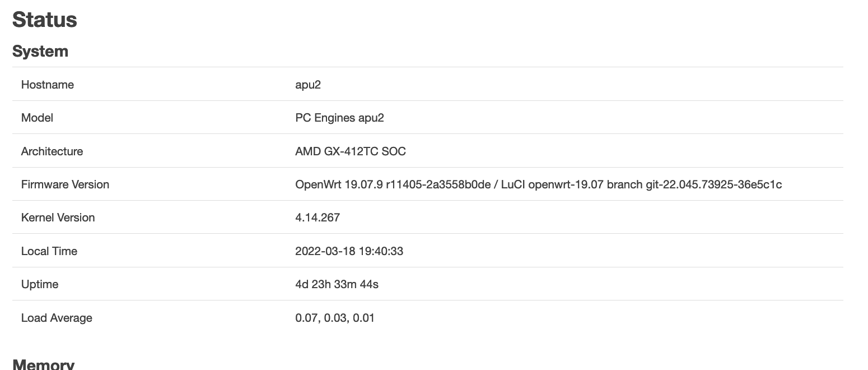
Task: Click the Architecture label
Action: pyautogui.click(x=52, y=151)
